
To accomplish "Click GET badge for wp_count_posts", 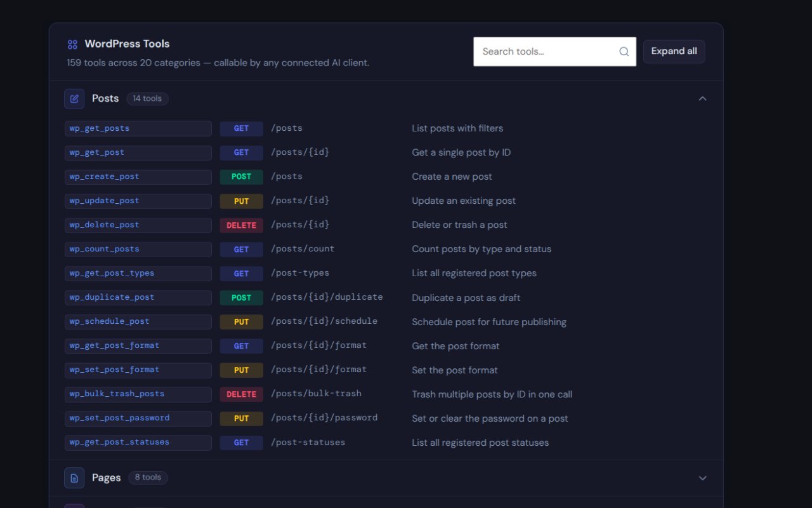I will click(x=241, y=249).
